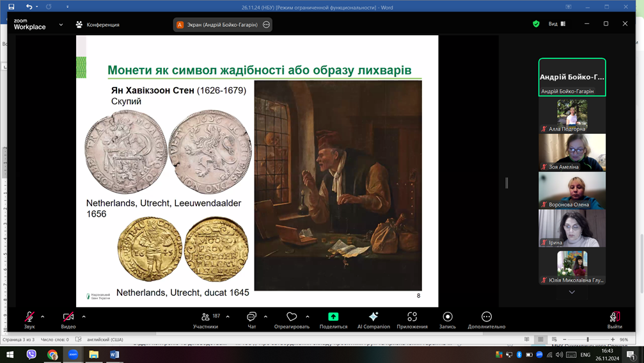
Task: Leave the meeting with the exit button
Action: [614, 317]
